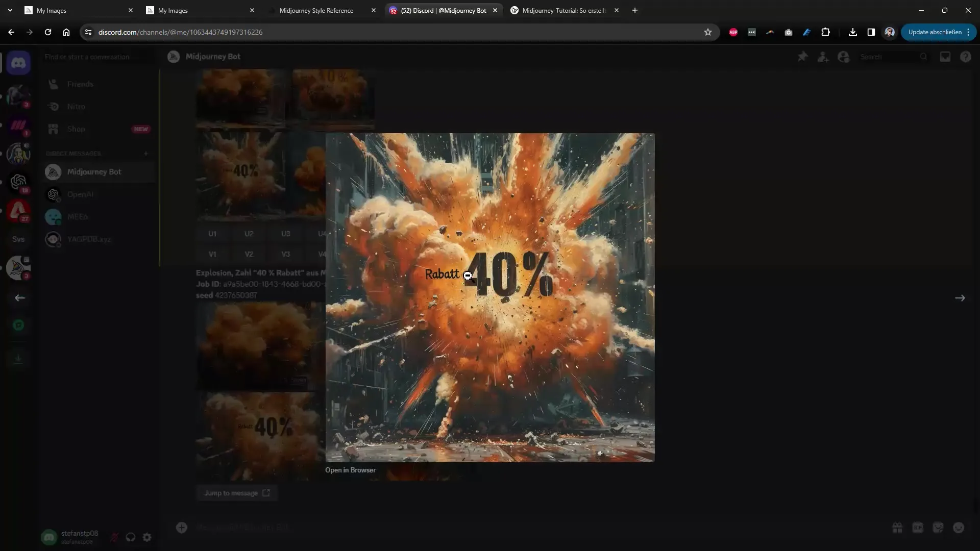The image size is (980, 551).
Task: Select the Midjourney Style Reference tab
Action: (x=316, y=10)
